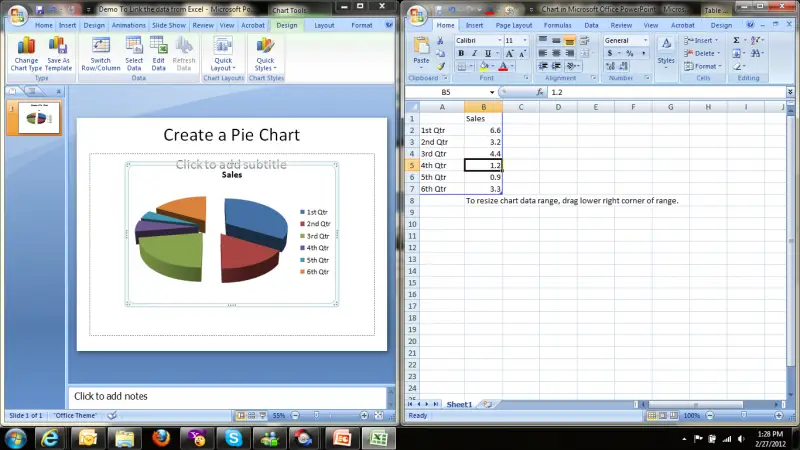Image resolution: width=800 pixels, height=450 pixels.
Task: Click Change Chart Type in PowerPoint ribbon
Action: click(x=26, y=54)
